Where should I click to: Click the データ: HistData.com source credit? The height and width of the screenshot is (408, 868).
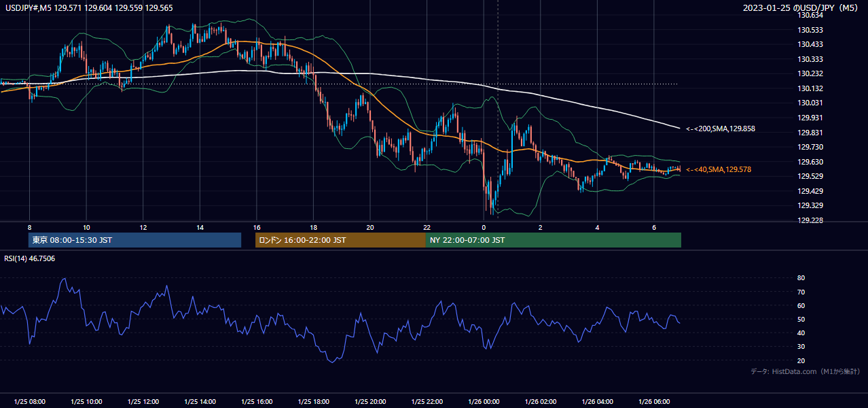805,371
